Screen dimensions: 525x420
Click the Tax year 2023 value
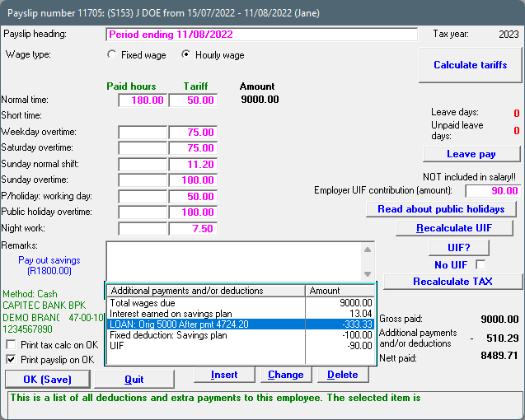(x=509, y=34)
